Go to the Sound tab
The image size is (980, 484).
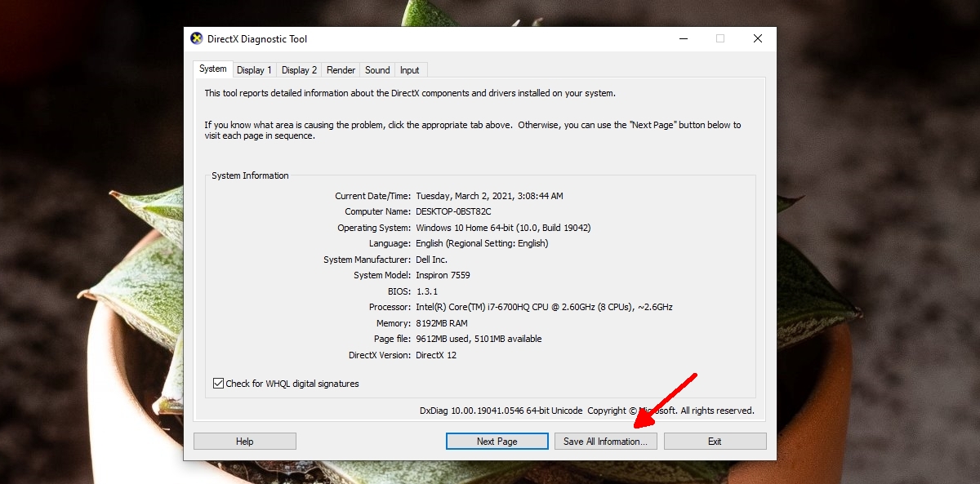[377, 70]
